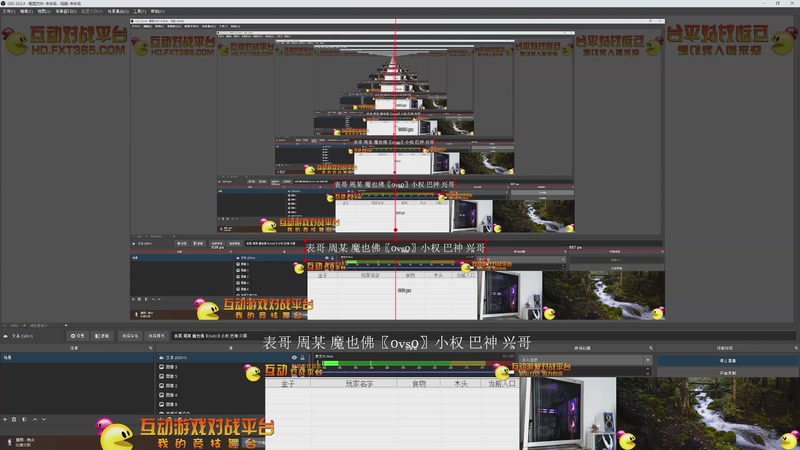The width and height of the screenshot is (800, 450).
Task: Click the 木头 column header in preview
Action: click(461, 384)
